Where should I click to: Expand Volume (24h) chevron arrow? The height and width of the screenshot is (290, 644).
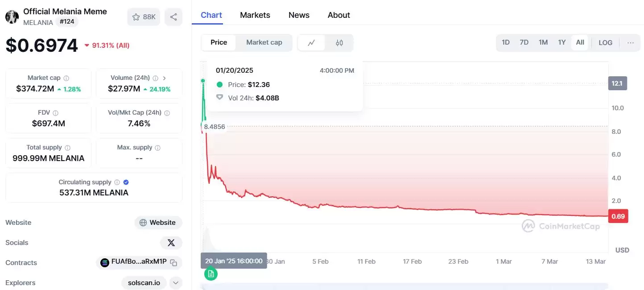point(165,78)
